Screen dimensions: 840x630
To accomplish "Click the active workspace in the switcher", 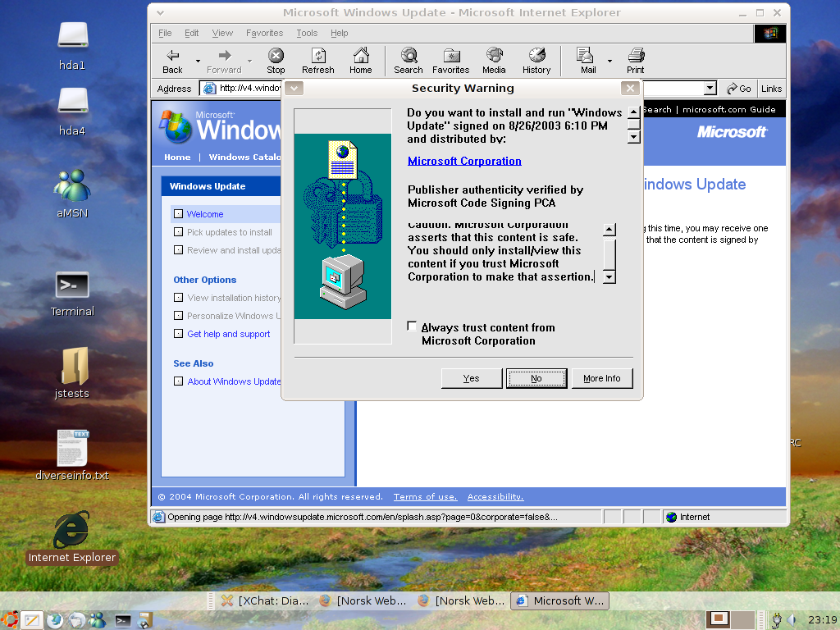I will pos(719,620).
